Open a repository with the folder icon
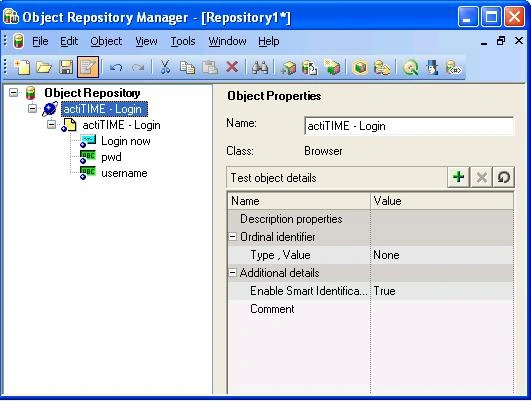This screenshot has width=531, height=401. tap(44, 67)
